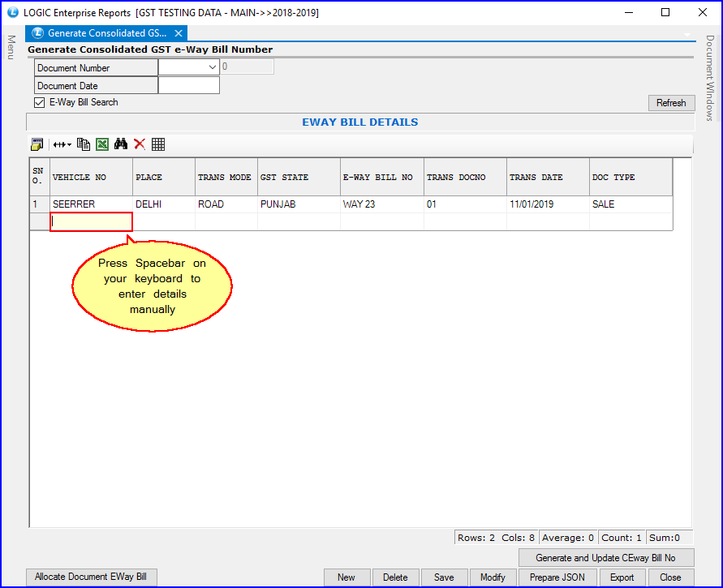Image resolution: width=723 pixels, height=588 pixels.
Task: Click the Prepare JSON button
Action: 557,577
